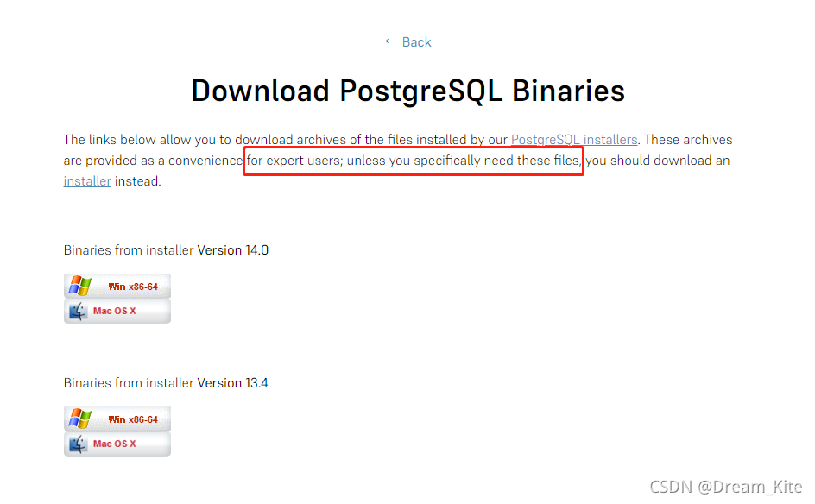
Task: Download Win x86-64 binaries for Version 13.4
Action: (x=117, y=419)
